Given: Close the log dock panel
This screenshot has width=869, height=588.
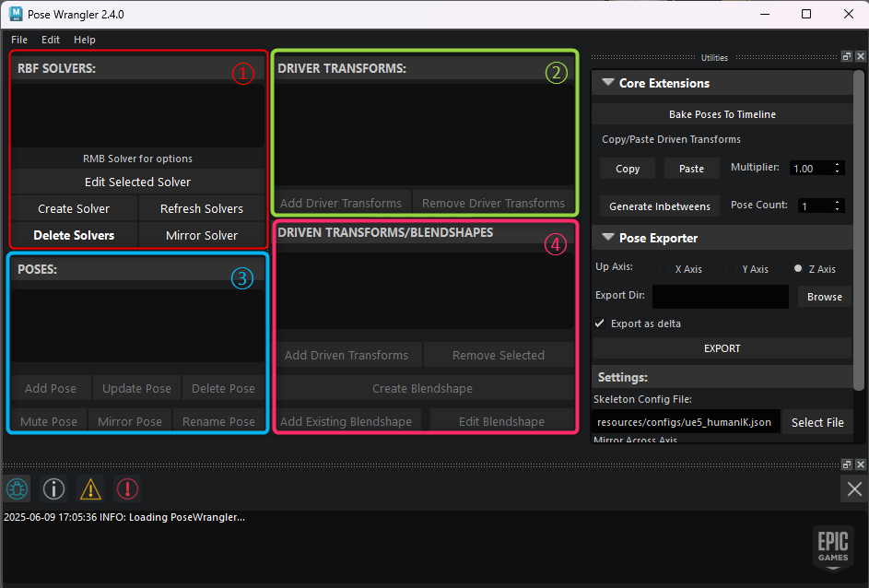Looking at the screenshot, I should [860, 465].
